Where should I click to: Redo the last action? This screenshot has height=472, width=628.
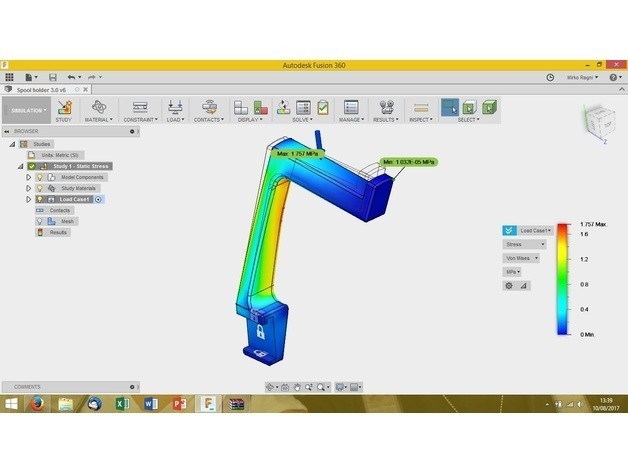[94, 77]
